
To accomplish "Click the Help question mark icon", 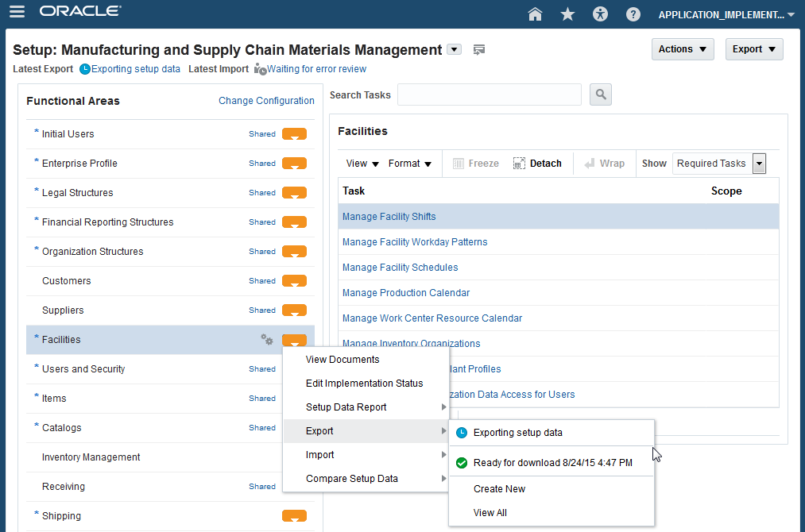I will click(x=633, y=13).
